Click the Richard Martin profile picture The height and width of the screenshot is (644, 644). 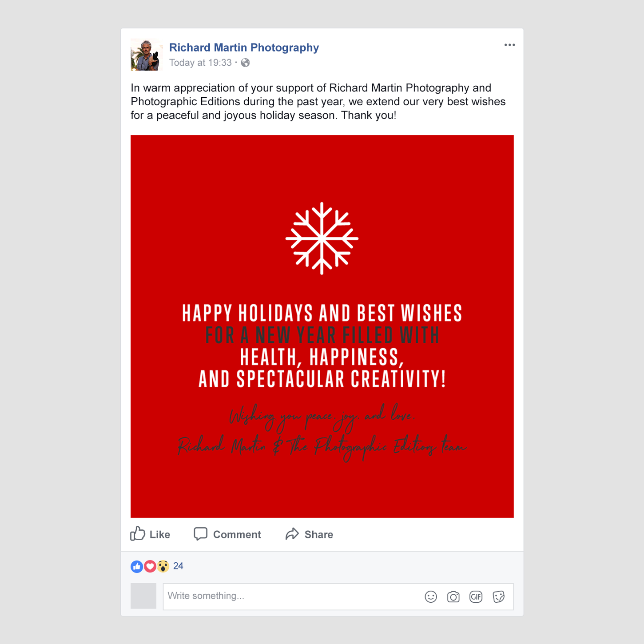pyautogui.click(x=146, y=55)
